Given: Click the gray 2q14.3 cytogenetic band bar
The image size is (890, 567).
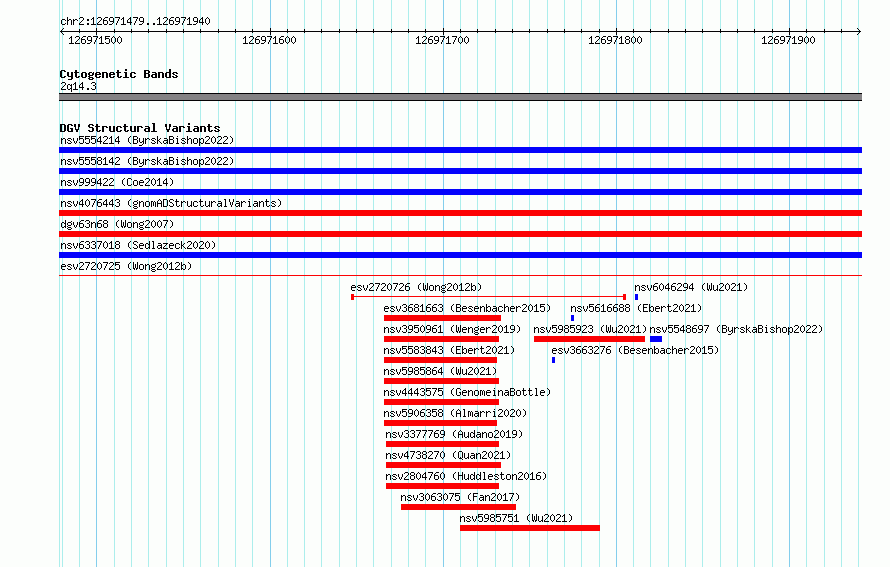Looking at the screenshot, I should (x=460, y=97).
